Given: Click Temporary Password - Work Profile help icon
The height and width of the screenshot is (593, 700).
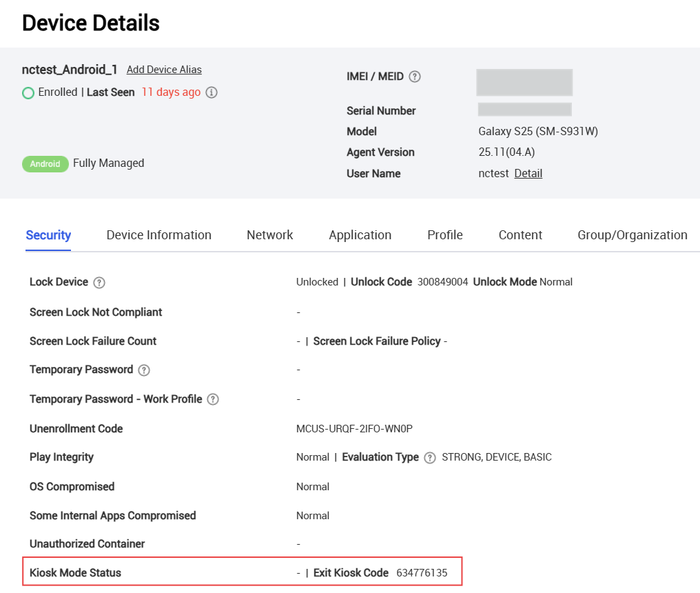Looking at the screenshot, I should (213, 399).
